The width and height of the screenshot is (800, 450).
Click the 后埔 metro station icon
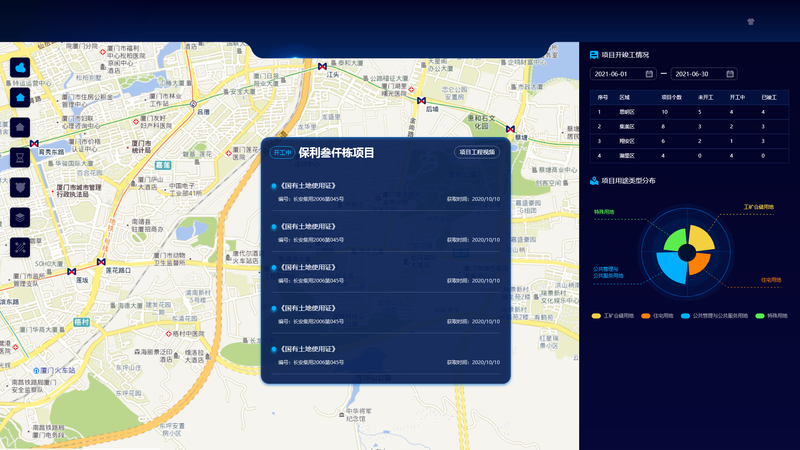[421, 101]
